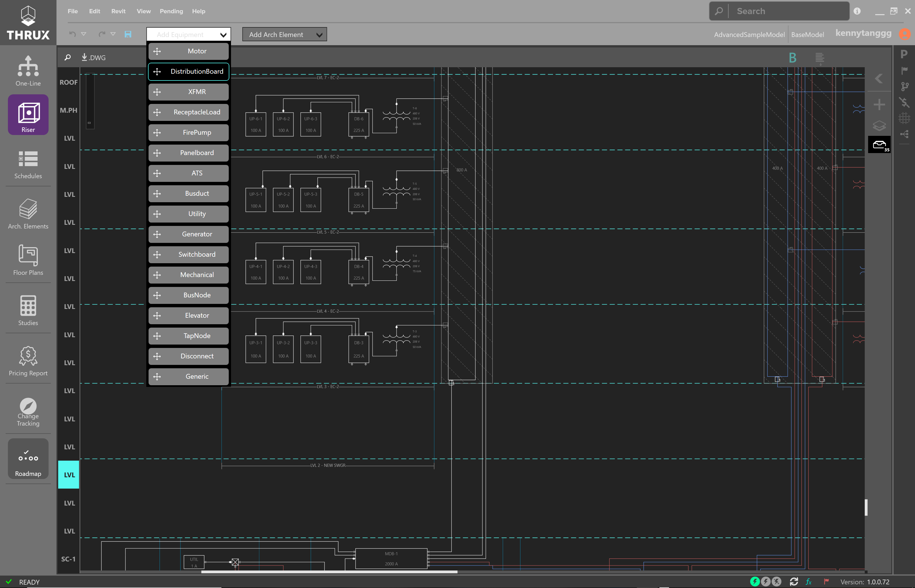Add a Busduct from the list
915x588 pixels.
189,193
